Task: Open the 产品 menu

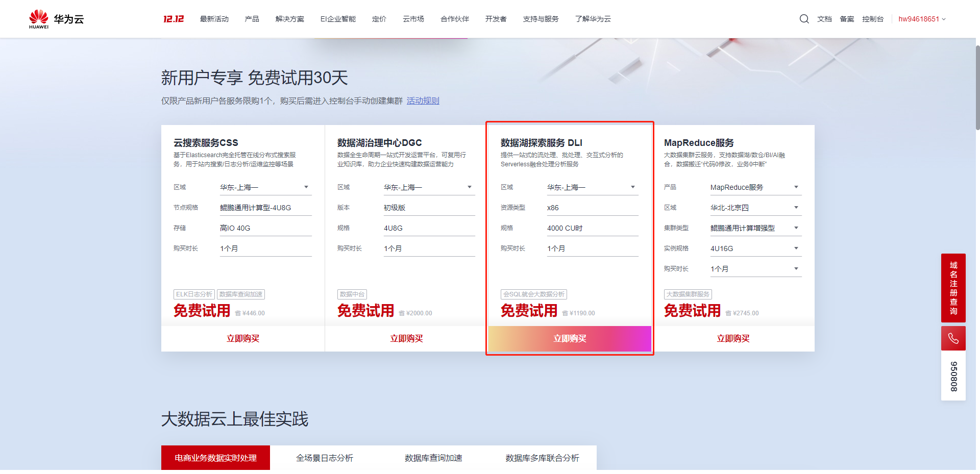Action: tap(252, 19)
